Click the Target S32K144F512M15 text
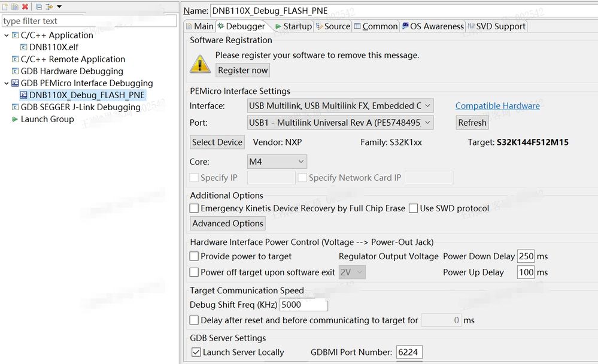The height and width of the screenshot is (364, 598). pyautogui.click(x=518, y=142)
